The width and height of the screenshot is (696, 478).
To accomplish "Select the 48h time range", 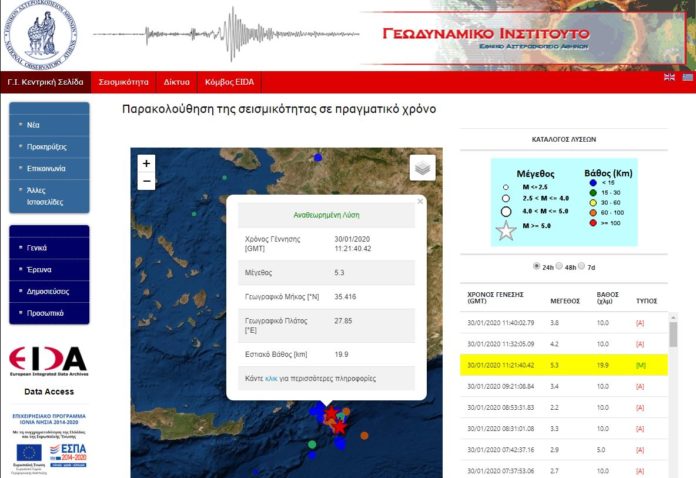I will point(559,266).
